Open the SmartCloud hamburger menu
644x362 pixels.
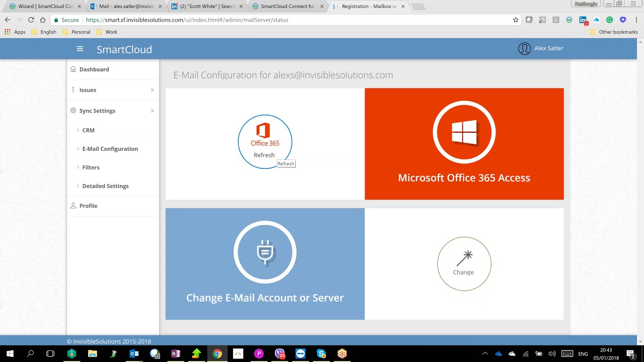pyautogui.click(x=79, y=49)
